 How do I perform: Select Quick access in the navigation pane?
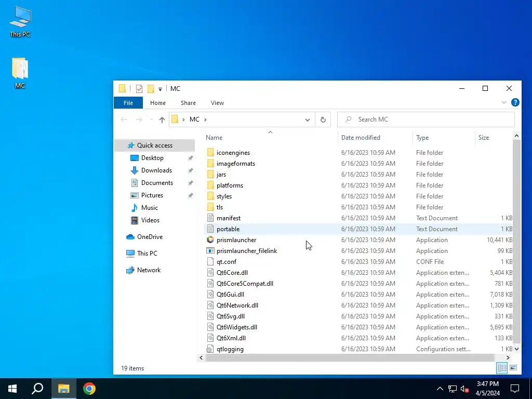click(155, 145)
